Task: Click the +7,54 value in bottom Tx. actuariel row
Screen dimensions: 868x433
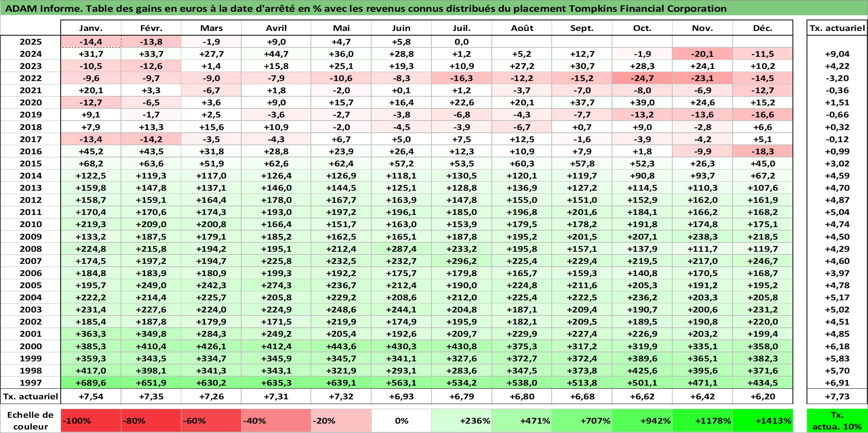Action: click(91, 396)
